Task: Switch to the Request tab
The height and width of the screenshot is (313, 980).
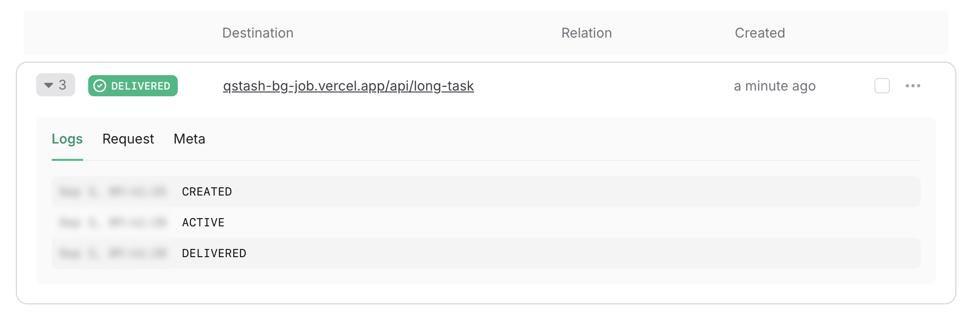Action: [x=128, y=139]
